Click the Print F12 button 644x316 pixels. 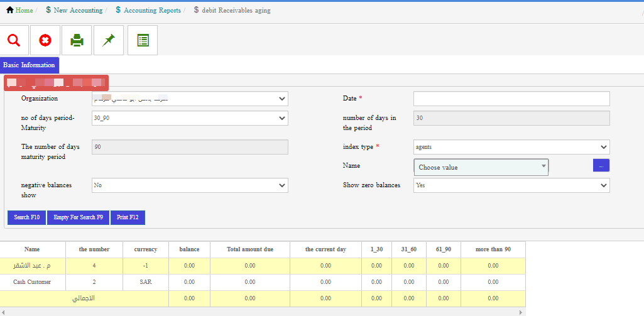click(x=128, y=217)
